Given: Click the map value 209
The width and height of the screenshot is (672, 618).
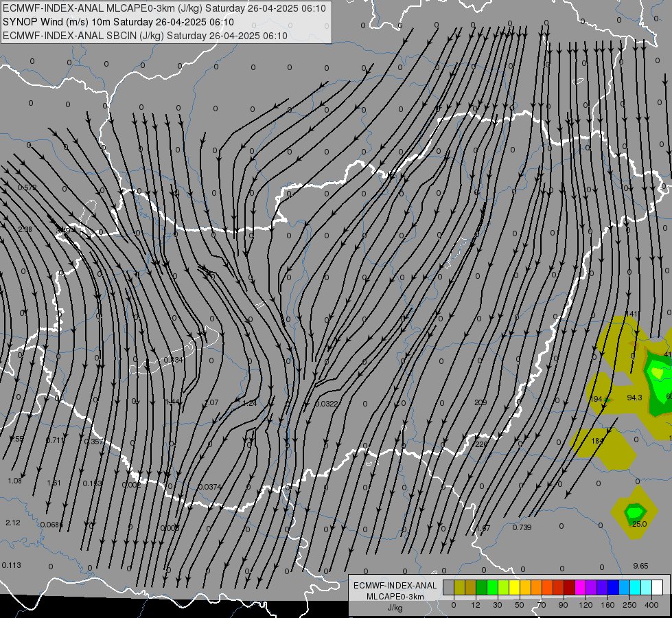Looking at the screenshot, I should [481, 402].
